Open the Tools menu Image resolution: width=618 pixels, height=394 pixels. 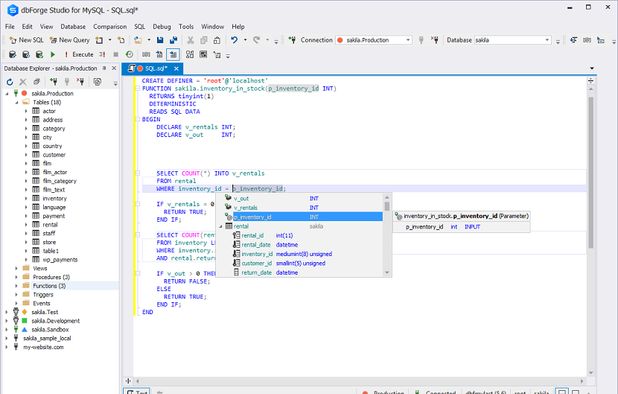click(186, 26)
